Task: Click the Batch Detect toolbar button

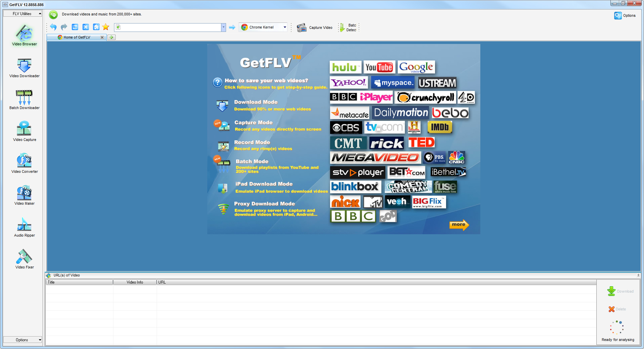Action: click(x=348, y=28)
